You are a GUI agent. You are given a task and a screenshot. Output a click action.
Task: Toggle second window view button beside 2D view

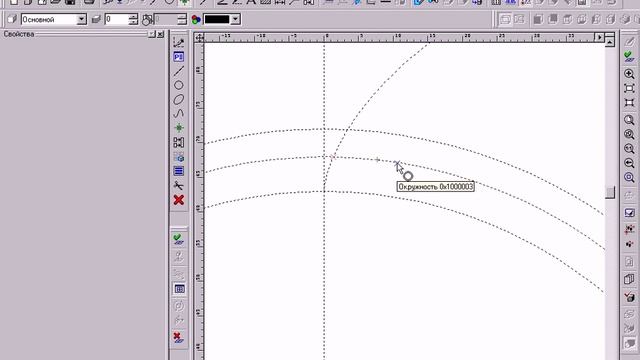pyautogui.click(x=519, y=19)
